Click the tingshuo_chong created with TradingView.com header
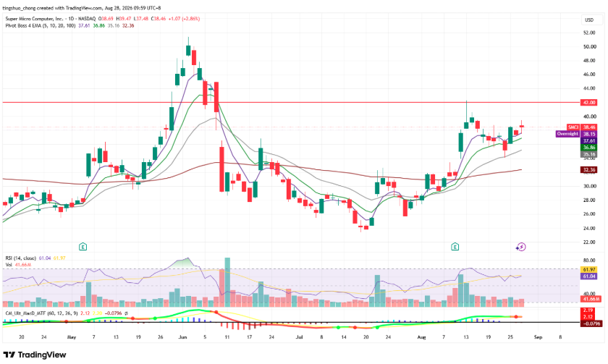608x364 pixels. (x=82, y=8)
